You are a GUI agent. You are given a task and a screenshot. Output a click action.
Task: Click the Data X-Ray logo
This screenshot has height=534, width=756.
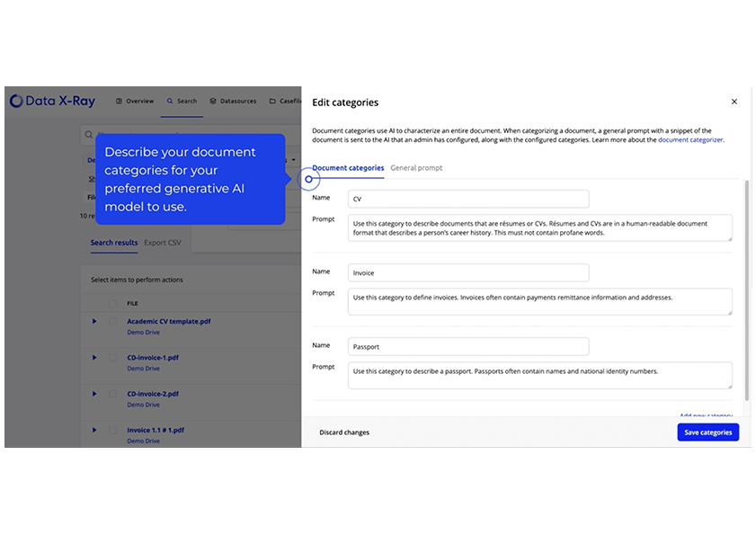(52, 101)
